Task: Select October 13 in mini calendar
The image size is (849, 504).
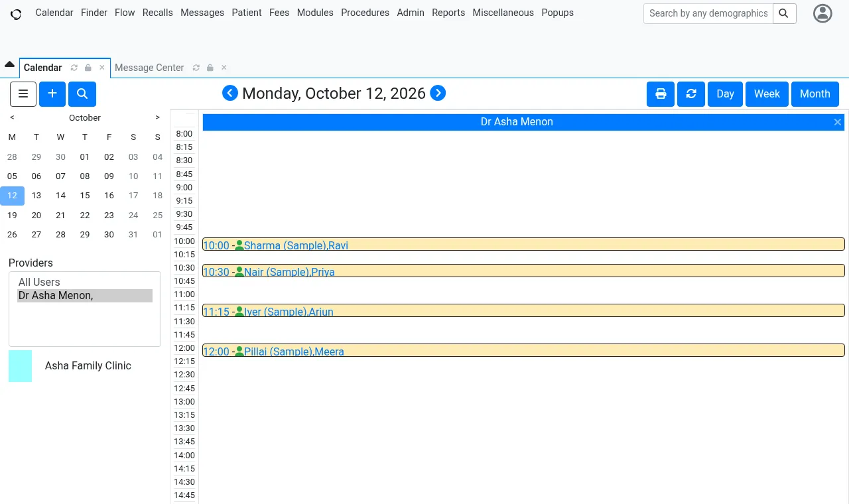Action: coord(36,196)
